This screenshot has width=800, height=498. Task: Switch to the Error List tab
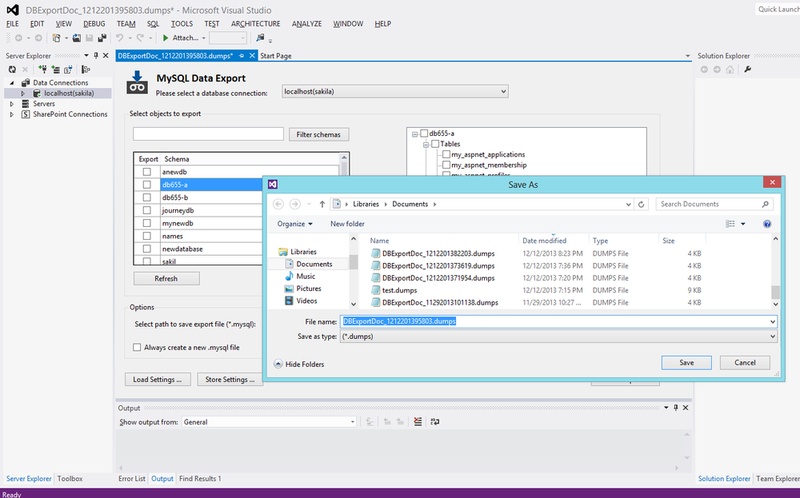click(132, 479)
